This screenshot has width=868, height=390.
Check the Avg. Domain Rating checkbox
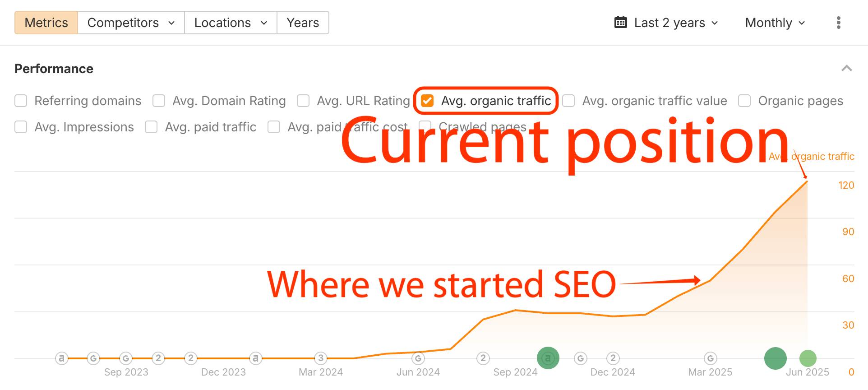(x=159, y=101)
